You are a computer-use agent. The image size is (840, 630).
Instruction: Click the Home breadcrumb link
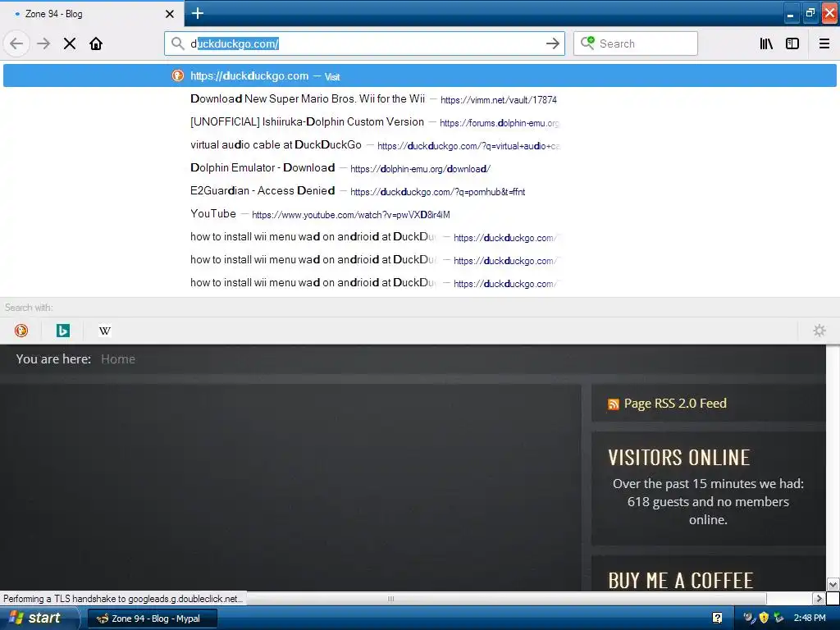coord(118,359)
